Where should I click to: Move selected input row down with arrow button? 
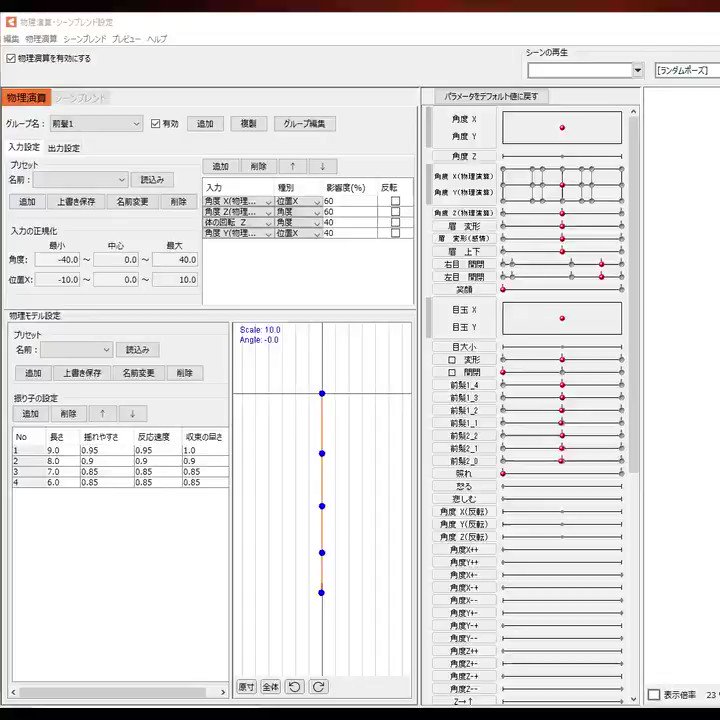(323, 166)
